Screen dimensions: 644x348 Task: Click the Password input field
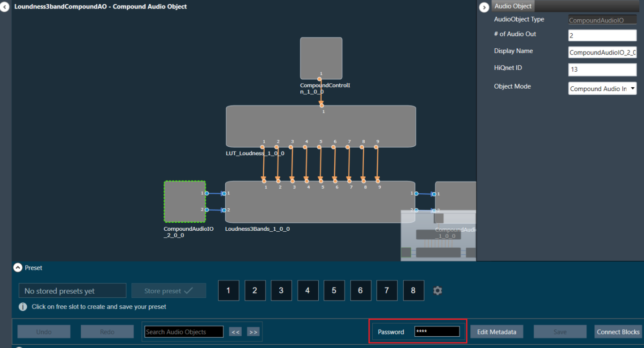point(437,332)
